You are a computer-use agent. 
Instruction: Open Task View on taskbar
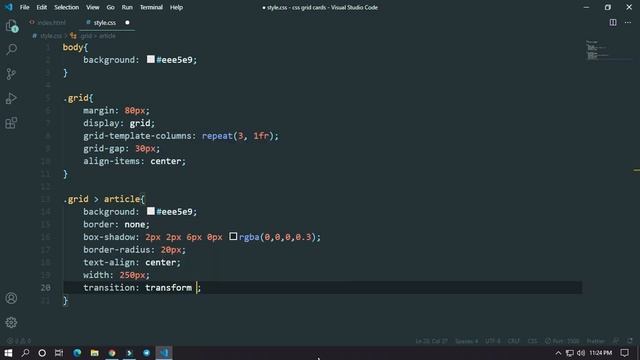click(59, 353)
